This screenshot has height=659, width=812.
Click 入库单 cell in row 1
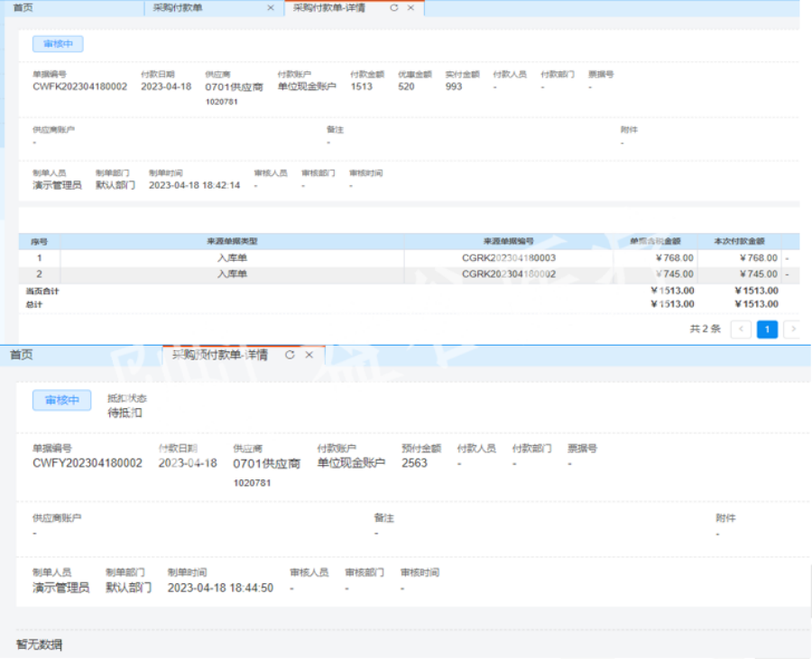tap(232, 258)
